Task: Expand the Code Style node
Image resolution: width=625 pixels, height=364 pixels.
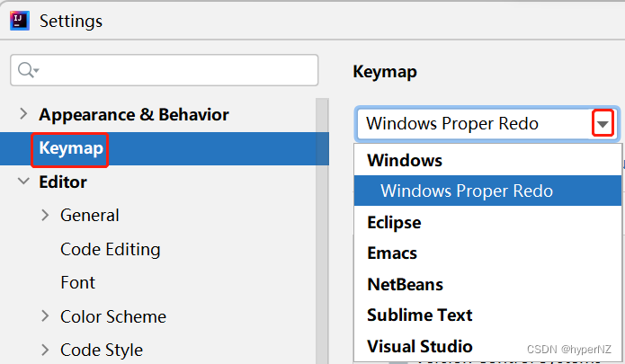Action: click(x=45, y=350)
